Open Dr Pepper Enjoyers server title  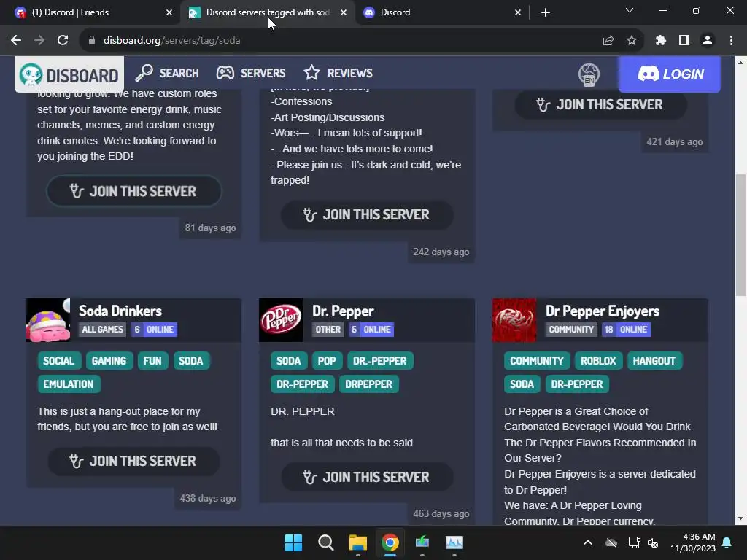point(603,311)
